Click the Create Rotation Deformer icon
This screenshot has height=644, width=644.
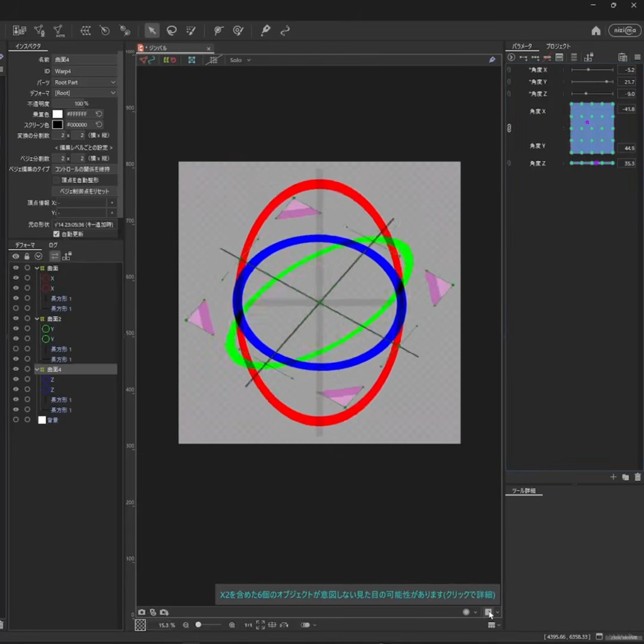click(x=105, y=30)
